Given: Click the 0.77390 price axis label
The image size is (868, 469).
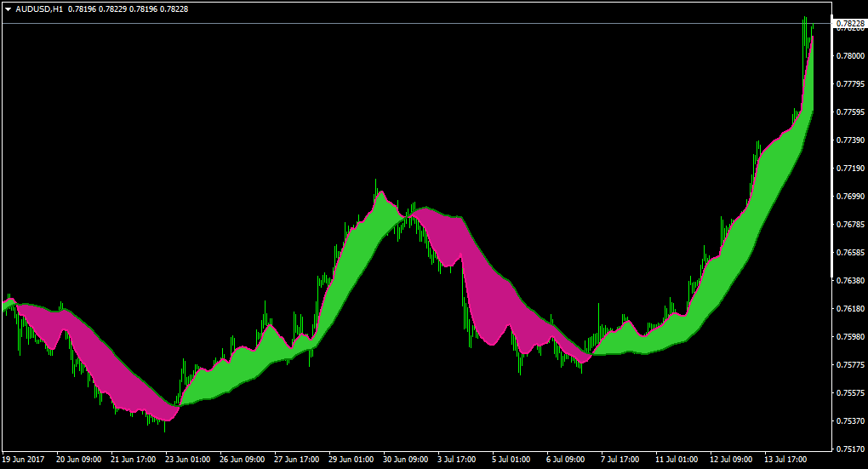Looking at the screenshot, I should [x=850, y=140].
